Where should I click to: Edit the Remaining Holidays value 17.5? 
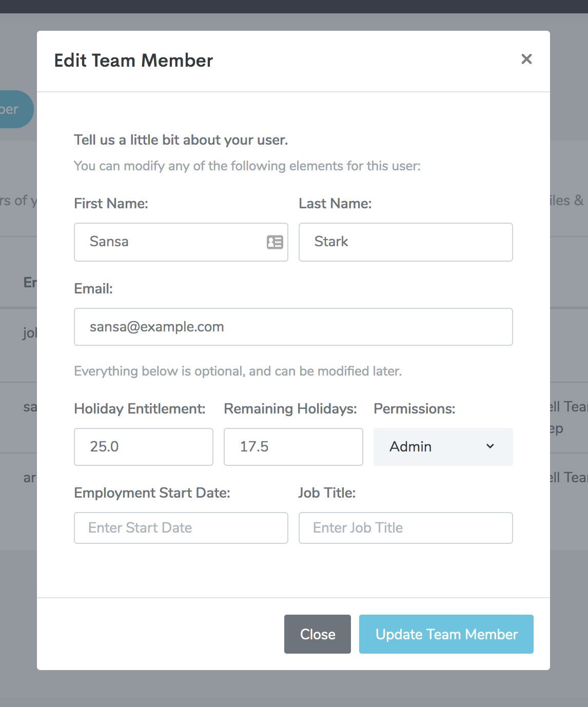pyautogui.click(x=293, y=447)
